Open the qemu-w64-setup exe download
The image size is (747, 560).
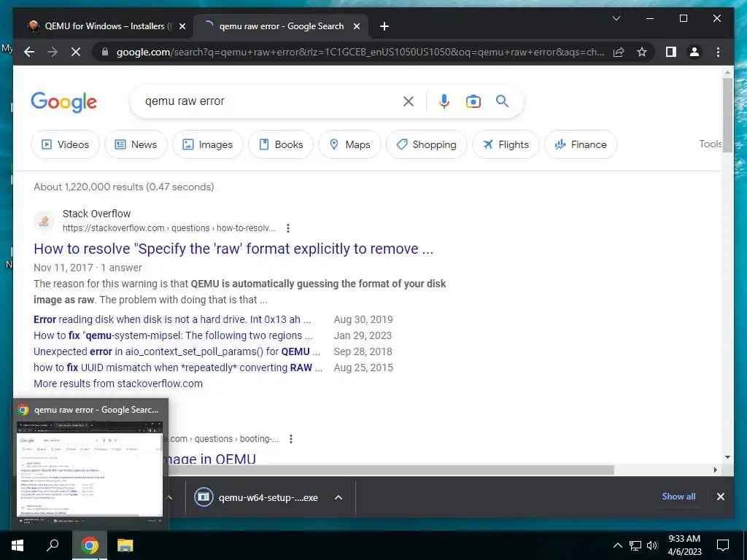(258, 497)
